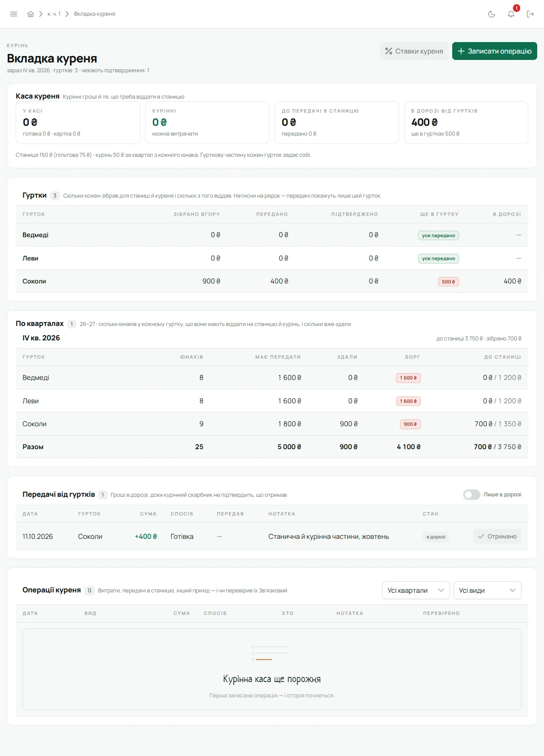
Task: Click the IV кв. 2026 quarter heading
Action: point(41,338)
